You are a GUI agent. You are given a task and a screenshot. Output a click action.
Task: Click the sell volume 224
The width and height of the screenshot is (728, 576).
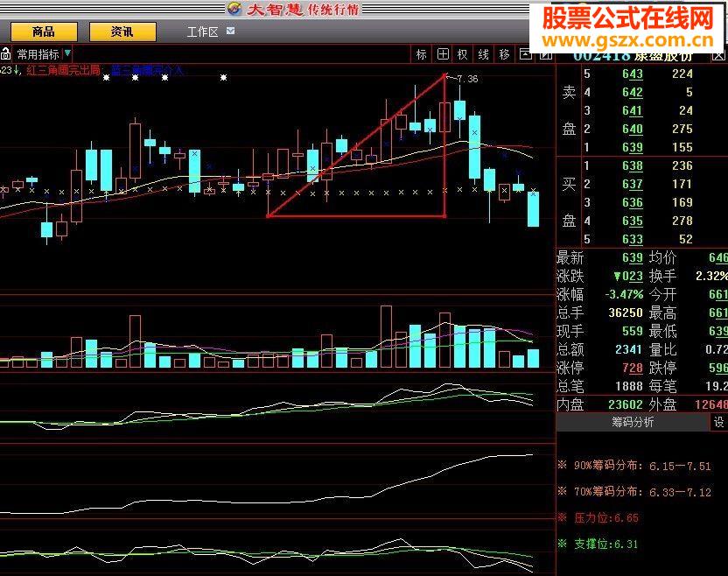682,74
